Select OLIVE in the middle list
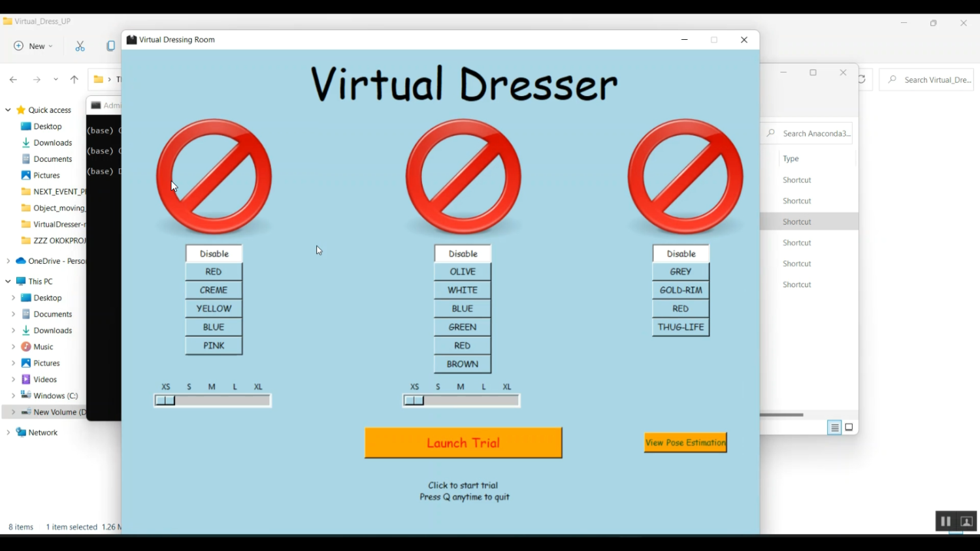980x551 pixels. pyautogui.click(x=463, y=272)
